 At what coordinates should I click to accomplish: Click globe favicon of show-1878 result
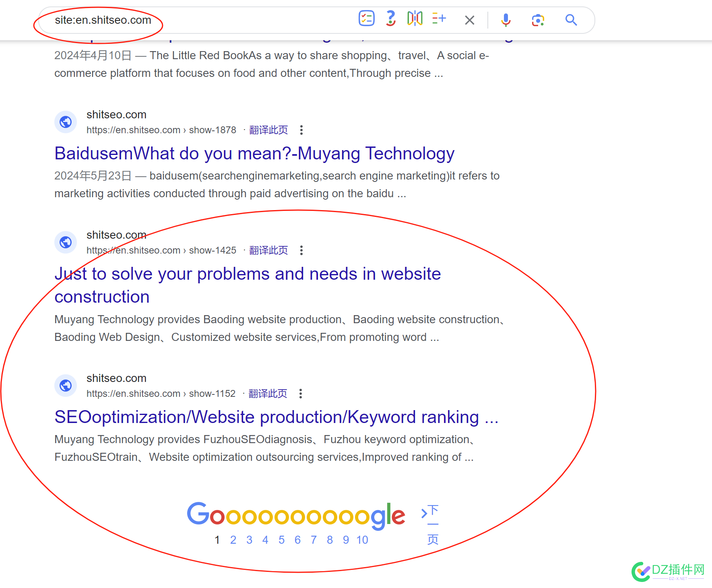[x=66, y=122]
